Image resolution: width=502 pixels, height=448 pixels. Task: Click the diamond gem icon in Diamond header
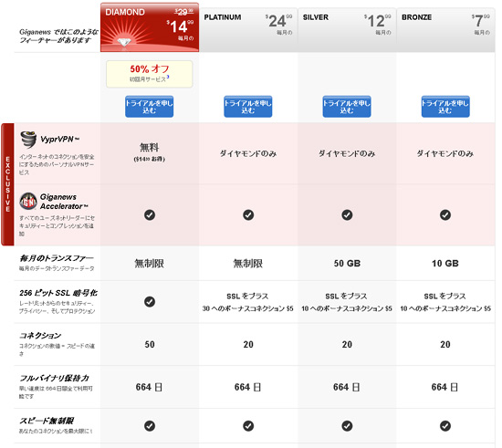pos(124,42)
